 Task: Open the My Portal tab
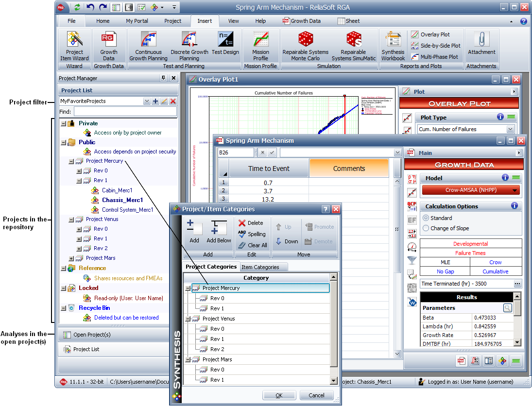137,21
